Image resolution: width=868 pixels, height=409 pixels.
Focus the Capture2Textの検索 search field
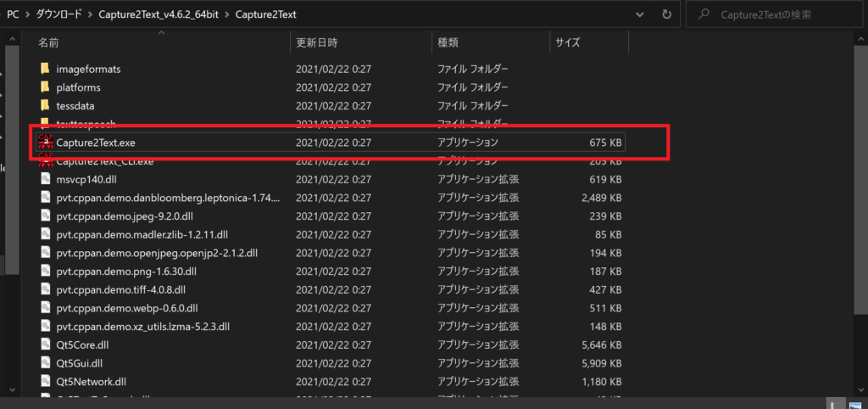tap(776, 14)
